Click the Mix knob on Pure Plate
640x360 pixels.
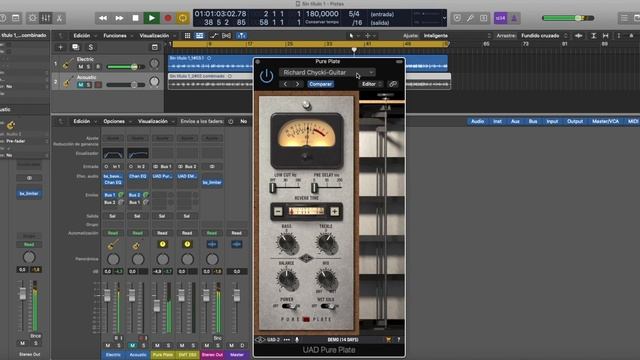pos(327,280)
